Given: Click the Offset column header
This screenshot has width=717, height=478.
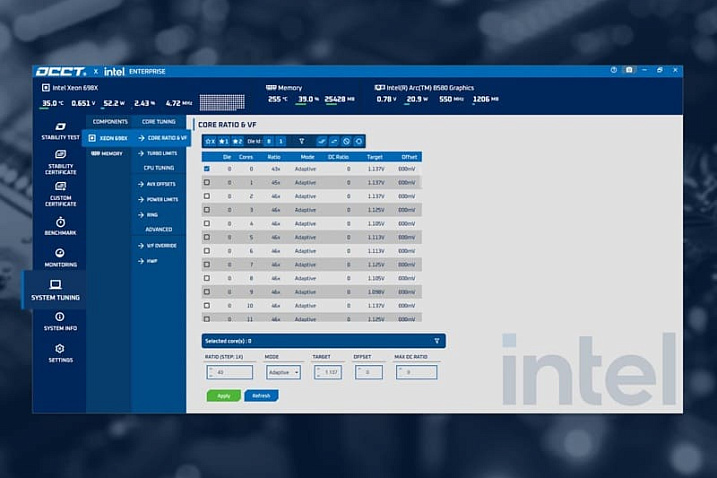Looking at the screenshot, I should point(409,157).
